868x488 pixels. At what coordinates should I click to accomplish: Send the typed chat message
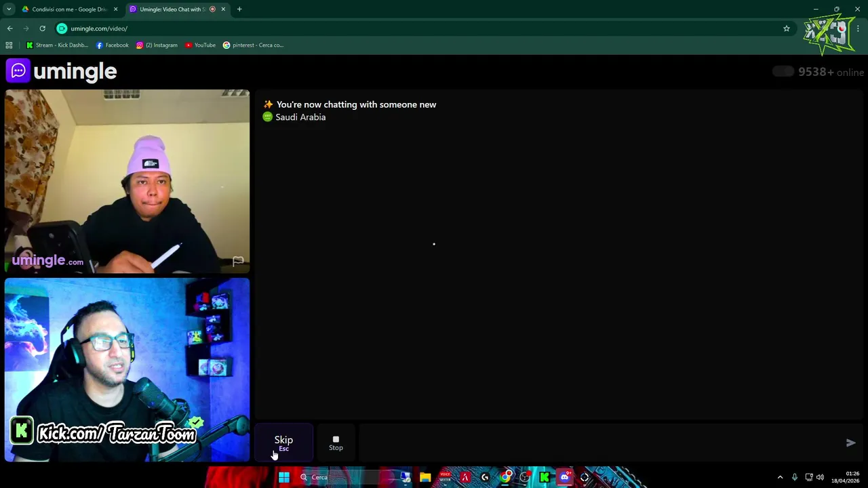tap(850, 443)
